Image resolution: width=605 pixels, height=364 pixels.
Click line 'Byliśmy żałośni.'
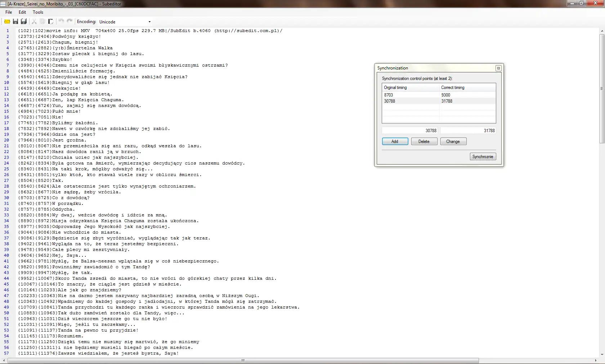pos(58,123)
